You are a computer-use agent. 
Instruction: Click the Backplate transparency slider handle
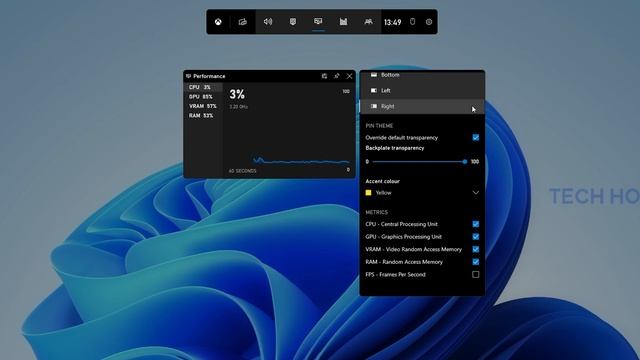tap(464, 162)
